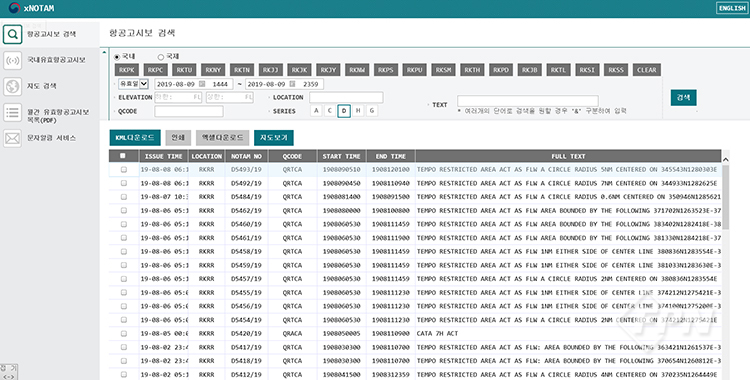Open the 항공고시보 검색 menu item
The image size is (750, 380).
coord(52,34)
